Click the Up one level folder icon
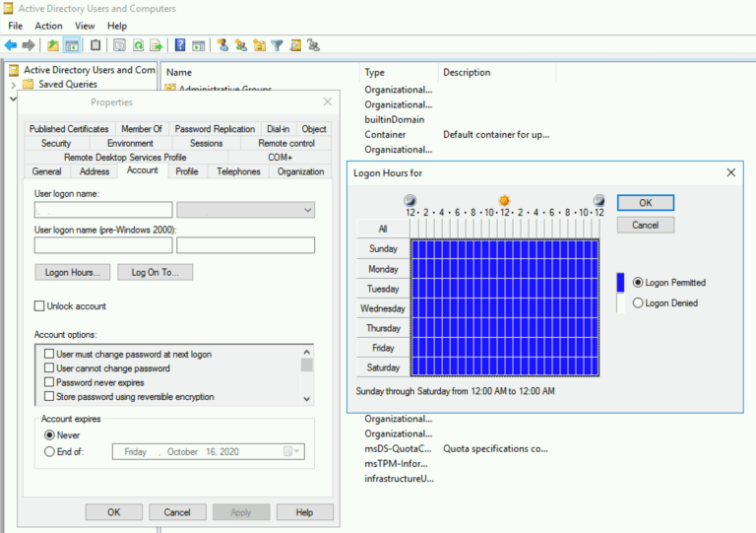The image size is (756, 533). click(x=53, y=45)
